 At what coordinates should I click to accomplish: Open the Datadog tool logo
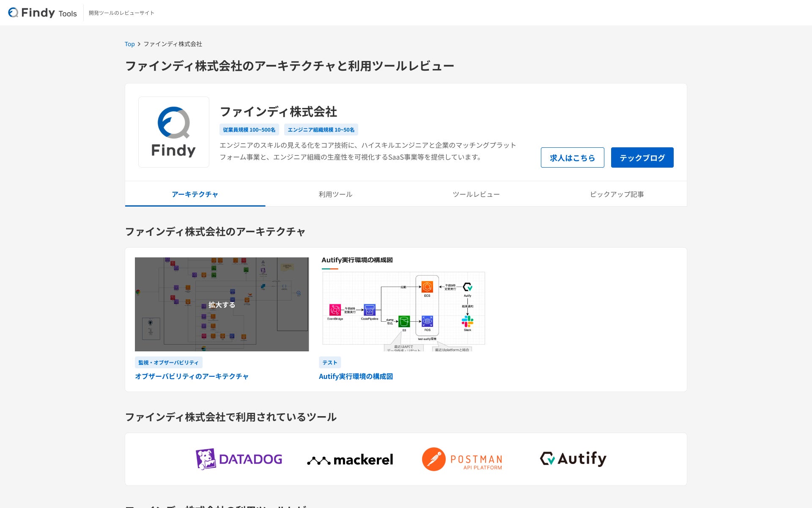[x=239, y=459]
